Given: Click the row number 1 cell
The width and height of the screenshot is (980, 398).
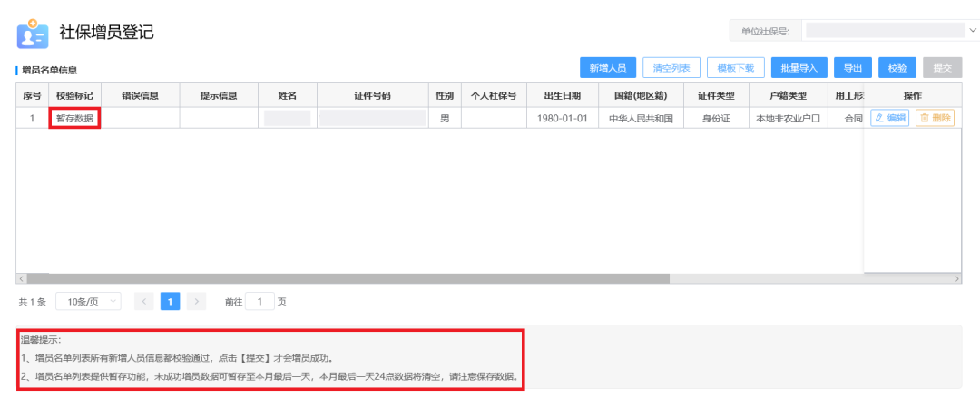Looking at the screenshot, I should click(32, 118).
